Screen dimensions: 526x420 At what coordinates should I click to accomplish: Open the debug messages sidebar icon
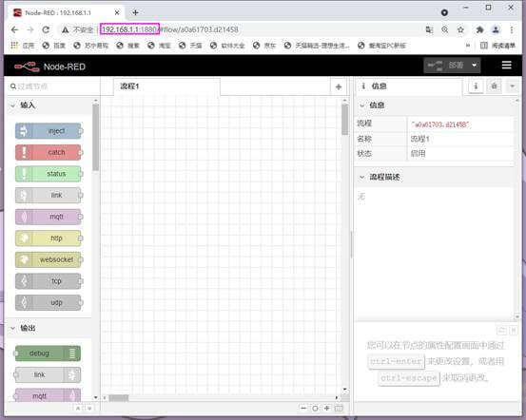tap(494, 86)
